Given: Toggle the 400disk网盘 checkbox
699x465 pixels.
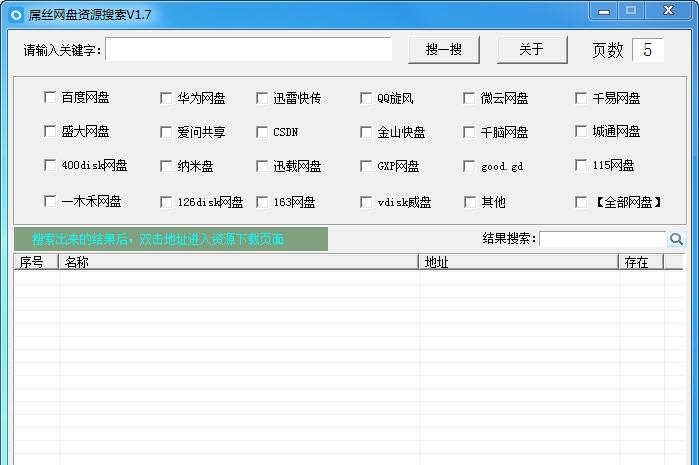Looking at the screenshot, I should coord(50,165).
